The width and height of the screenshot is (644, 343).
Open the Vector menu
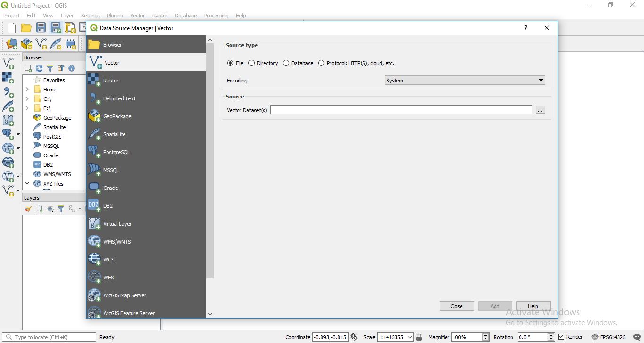(x=137, y=16)
